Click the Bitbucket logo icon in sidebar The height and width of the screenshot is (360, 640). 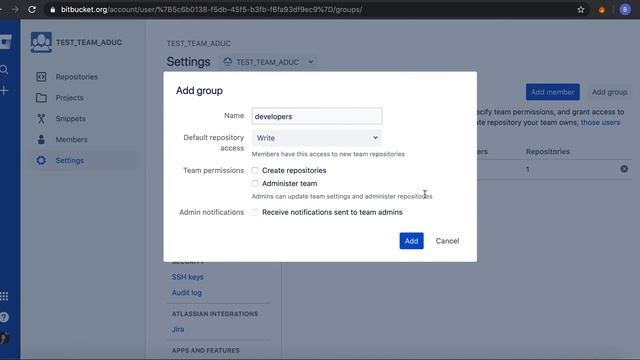(x=5, y=42)
